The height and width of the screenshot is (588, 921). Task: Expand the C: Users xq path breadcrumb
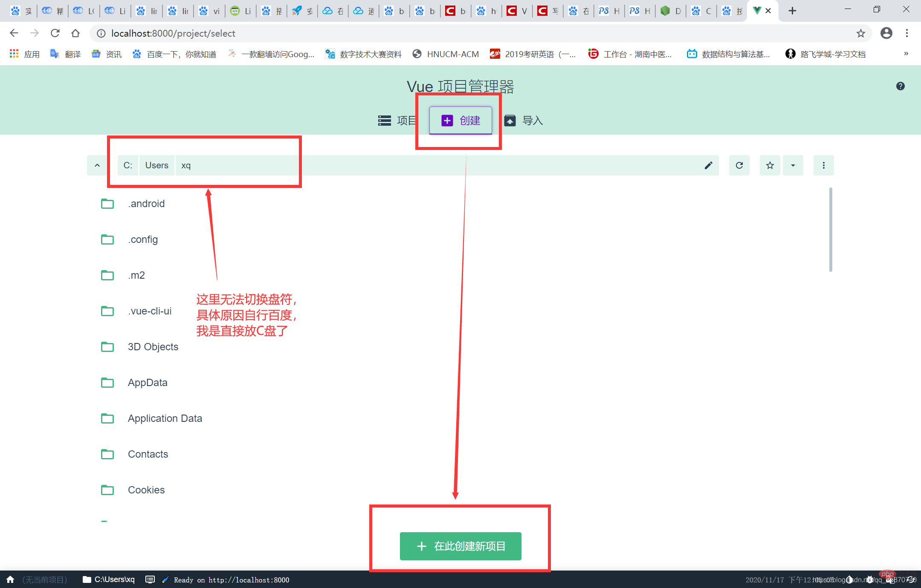point(96,165)
